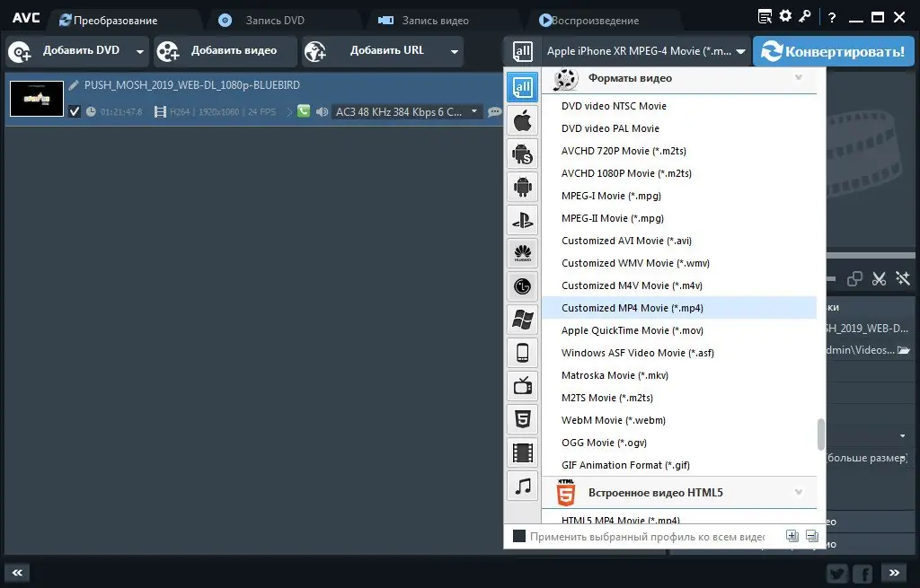This screenshot has height=588, width=920.
Task: Click the Добавить видео button
Action: pyautogui.click(x=225, y=51)
